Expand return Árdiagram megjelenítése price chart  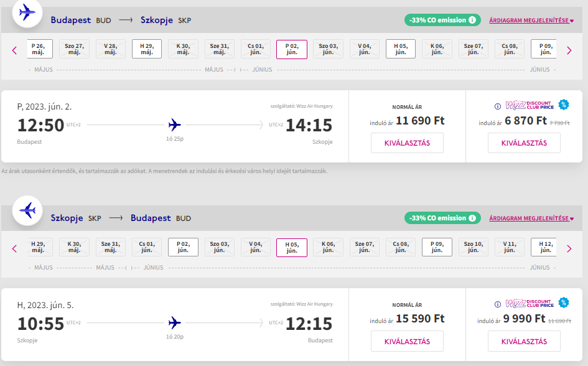pos(531,218)
